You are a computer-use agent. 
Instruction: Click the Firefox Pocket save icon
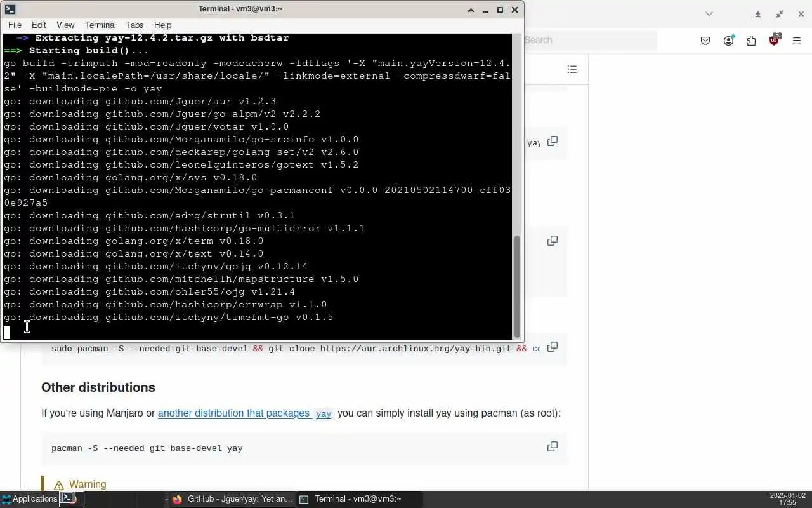pyautogui.click(x=705, y=41)
